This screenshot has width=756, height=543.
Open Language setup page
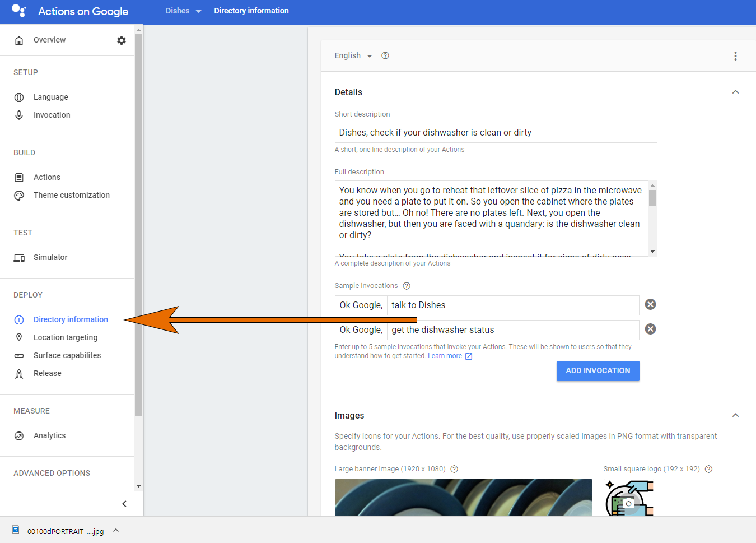pos(50,98)
